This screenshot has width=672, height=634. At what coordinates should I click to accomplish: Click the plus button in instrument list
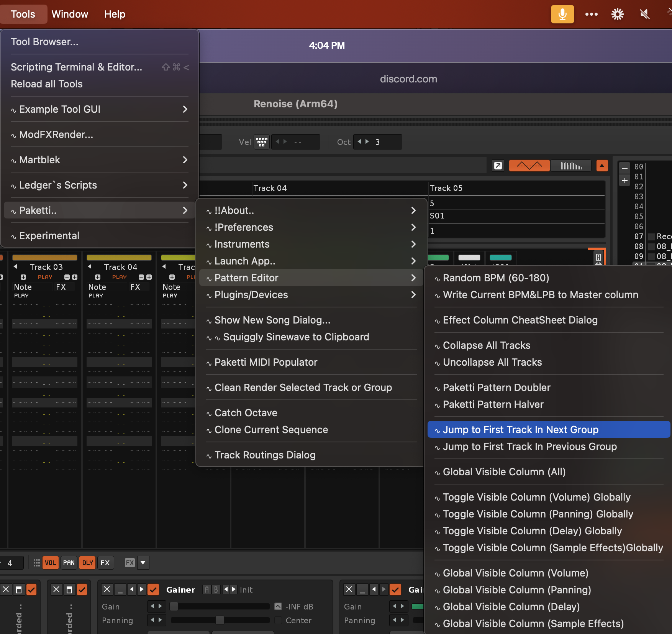[x=624, y=181]
